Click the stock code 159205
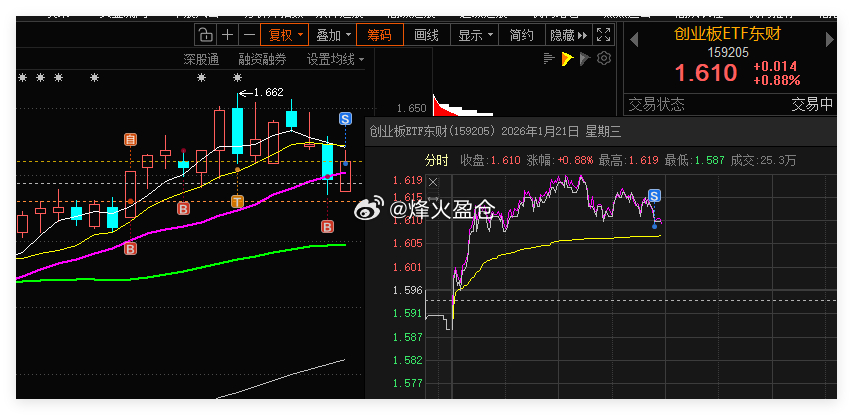The image size is (853, 415). click(728, 53)
